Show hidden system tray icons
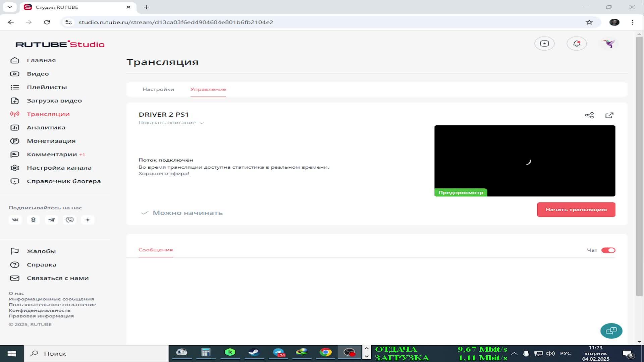Image resolution: width=644 pixels, height=362 pixels. [x=514, y=353]
